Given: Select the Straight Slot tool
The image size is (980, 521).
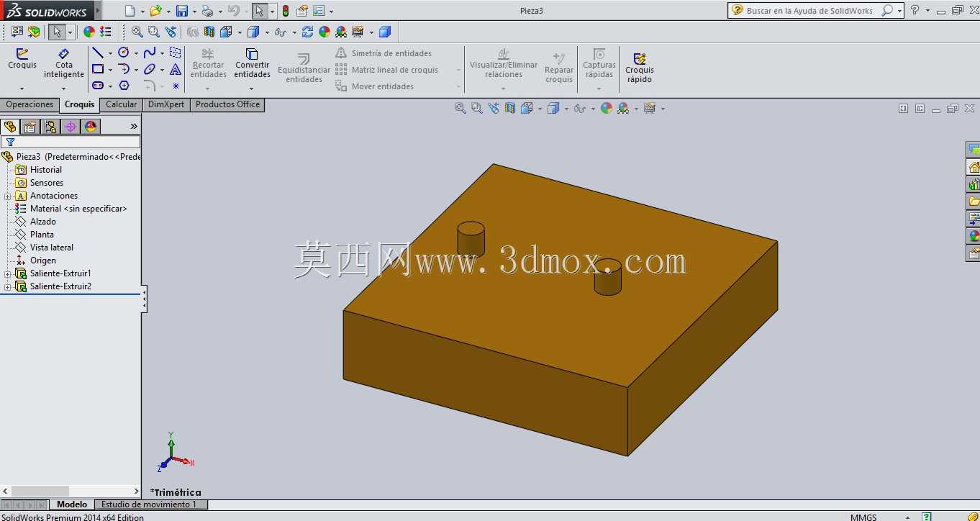Looking at the screenshot, I should (98, 86).
